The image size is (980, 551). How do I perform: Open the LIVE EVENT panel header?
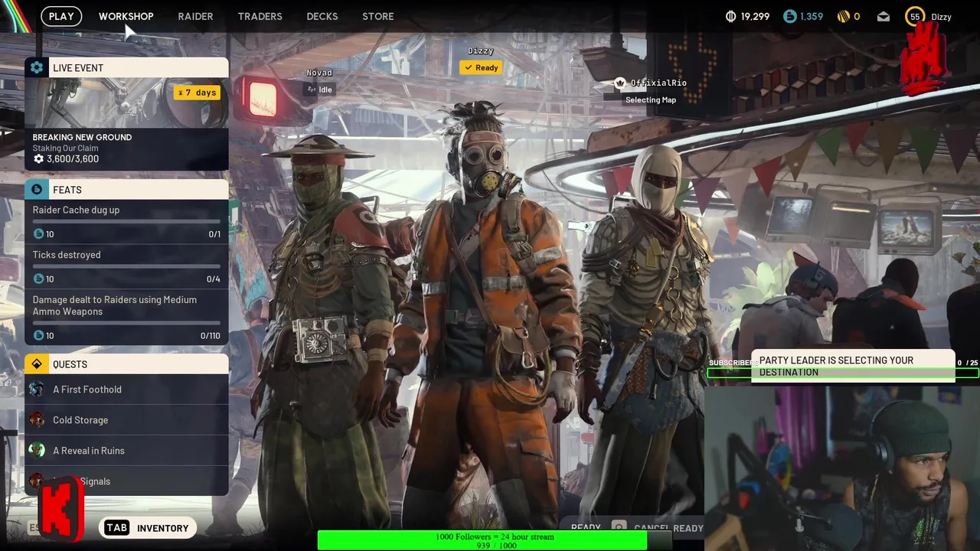pyautogui.click(x=126, y=67)
